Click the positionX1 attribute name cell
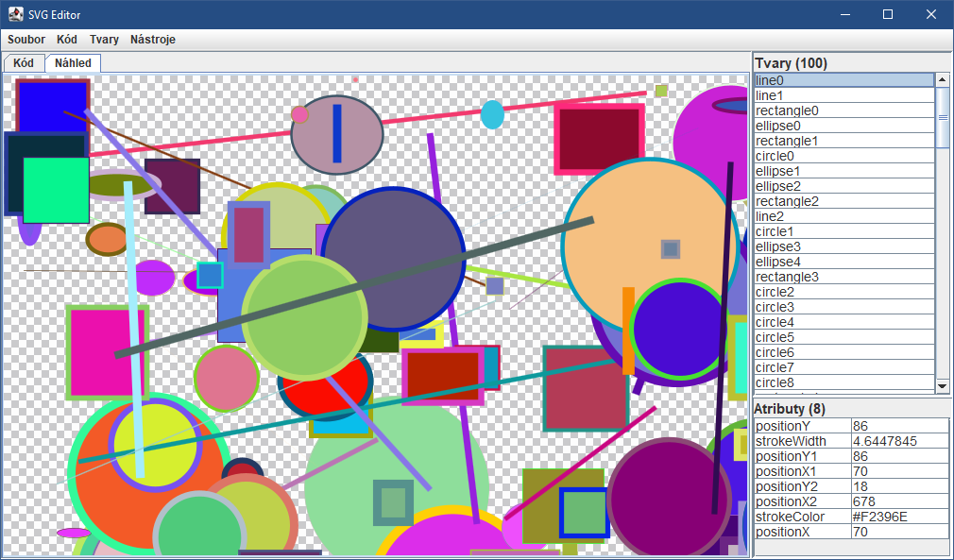 tap(803, 472)
